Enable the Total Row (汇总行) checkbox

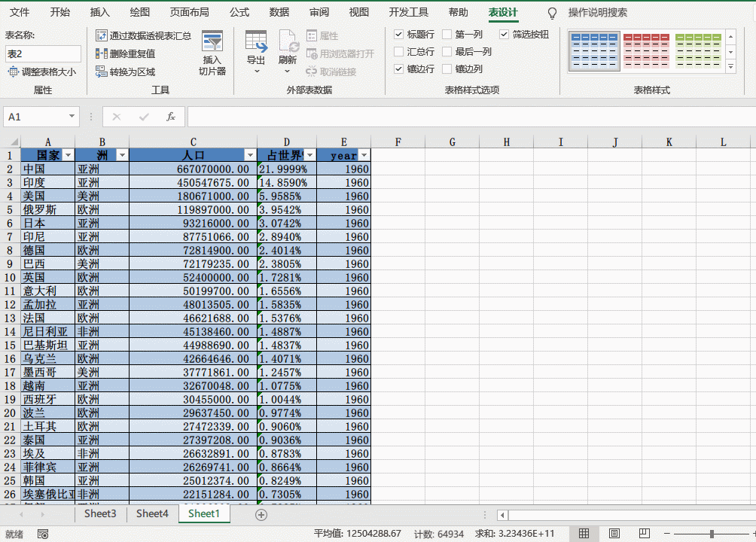tap(398, 52)
